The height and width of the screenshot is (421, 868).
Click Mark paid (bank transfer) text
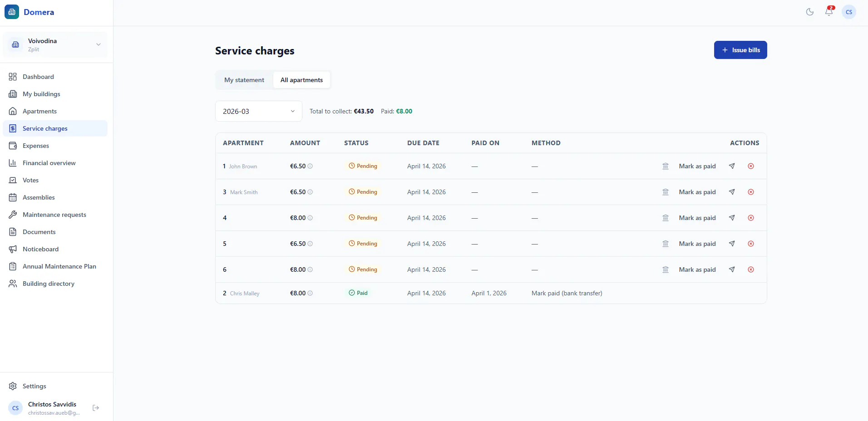pos(567,293)
